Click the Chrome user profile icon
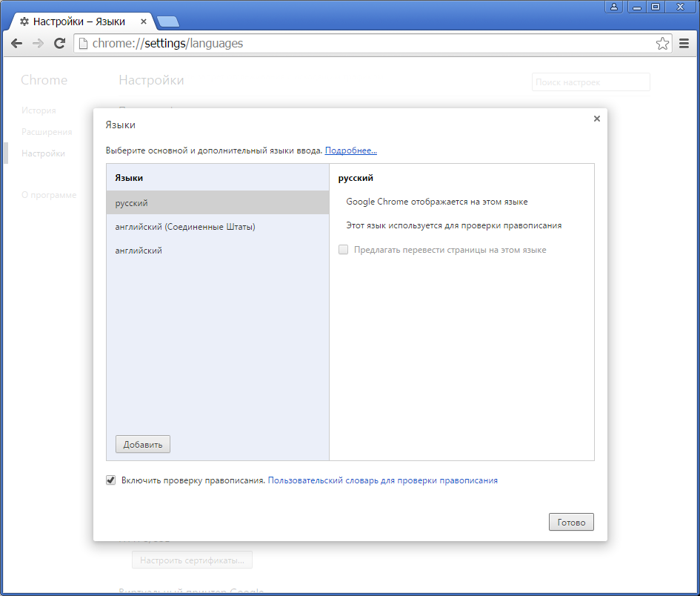The image size is (700, 596). 614,7
